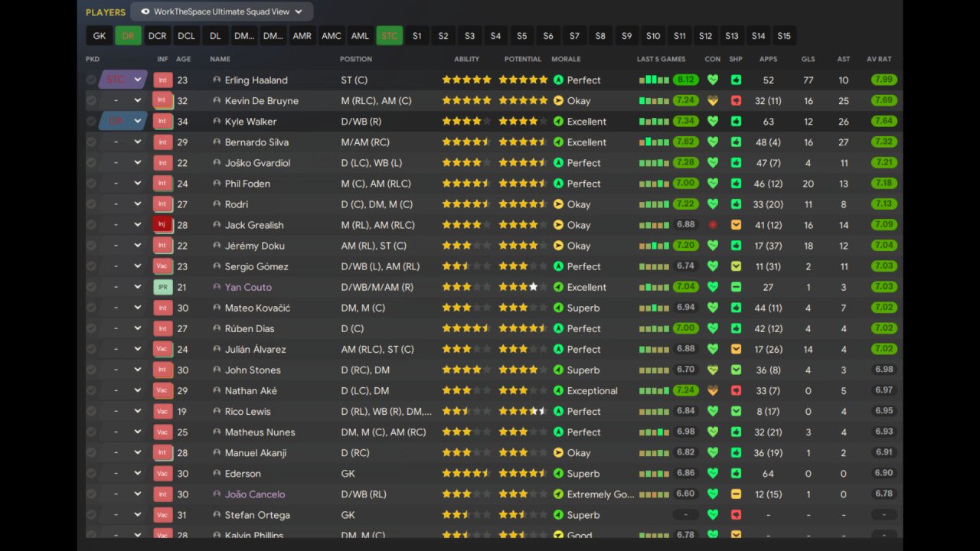Click Kevin De Bruyne's orange condition heart
This screenshot has width=980, height=551.
713,100
